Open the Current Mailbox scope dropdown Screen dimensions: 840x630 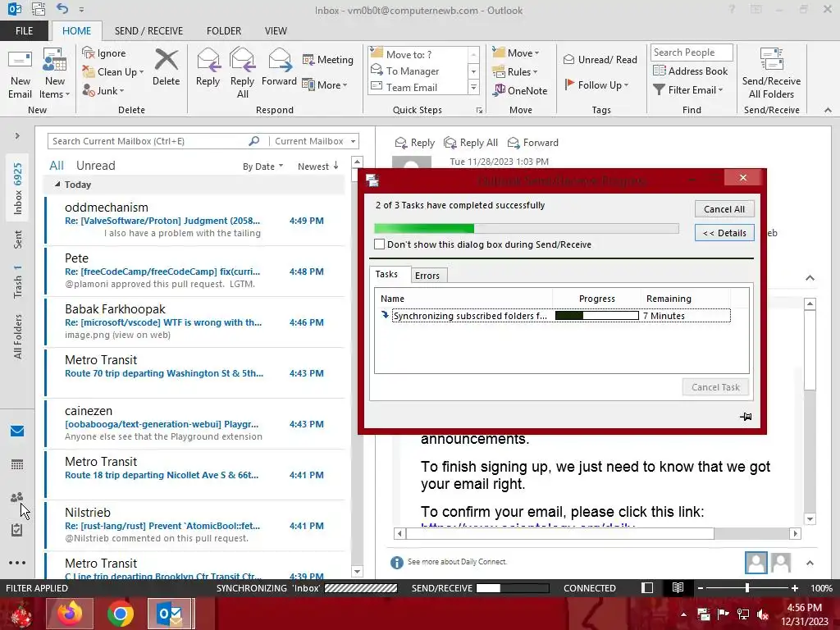(314, 141)
